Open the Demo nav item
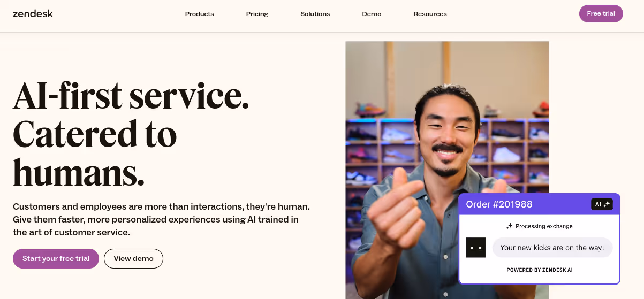This screenshot has height=299, width=644. coord(372,14)
